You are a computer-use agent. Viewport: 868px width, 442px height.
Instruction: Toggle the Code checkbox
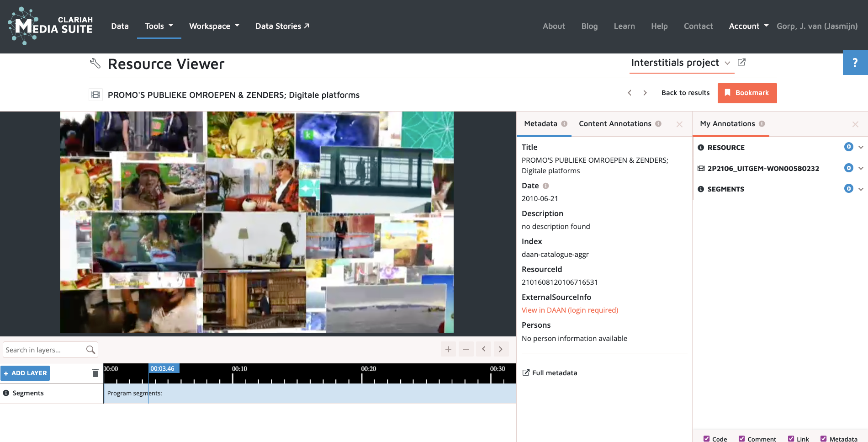tap(707, 438)
